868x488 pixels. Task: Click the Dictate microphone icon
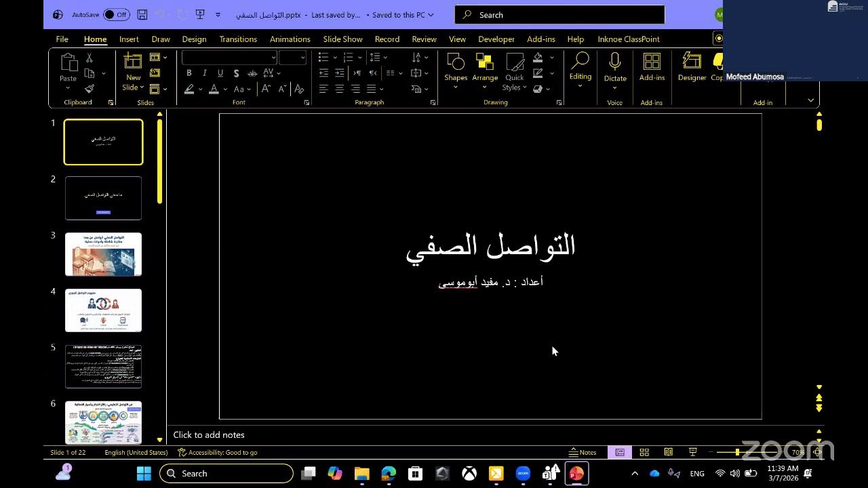(615, 62)
